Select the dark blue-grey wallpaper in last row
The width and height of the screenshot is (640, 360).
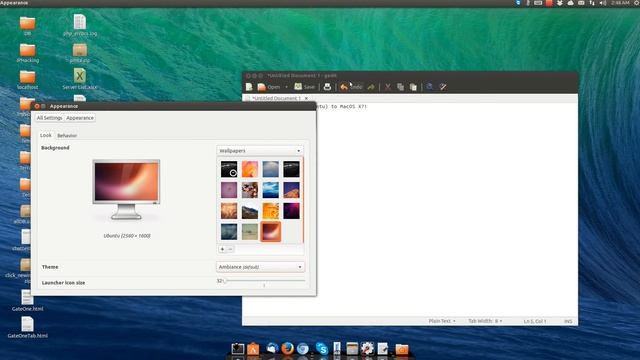tap(229, 232)
